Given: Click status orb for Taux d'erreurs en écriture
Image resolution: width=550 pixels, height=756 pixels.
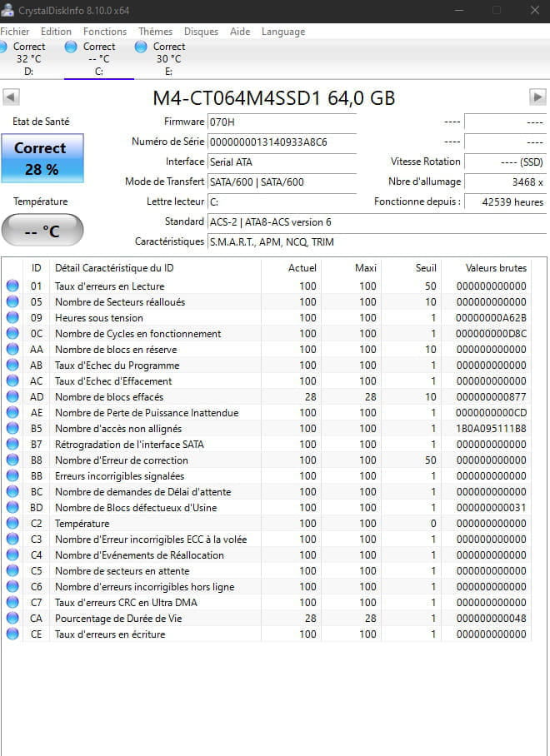Looking at the screenshot, I should (x=12, y=634).
